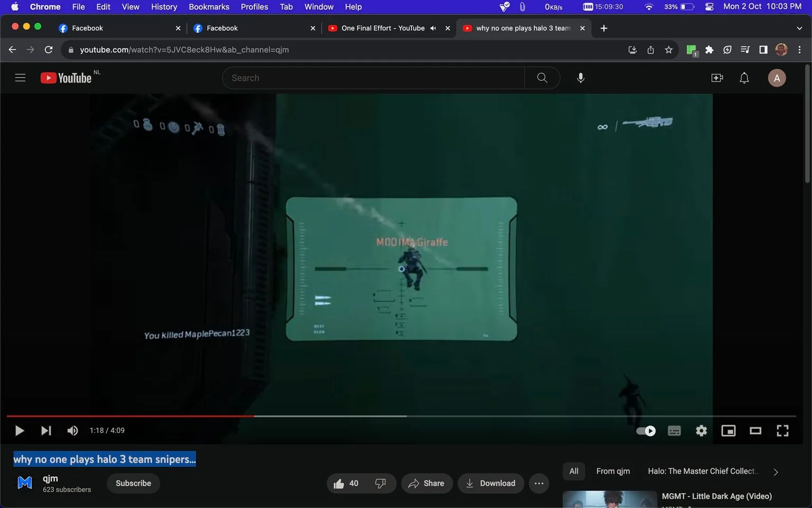Open the qjm channel avatar
The width and height of the screenshot is (812, 508).
coord(25,483)
